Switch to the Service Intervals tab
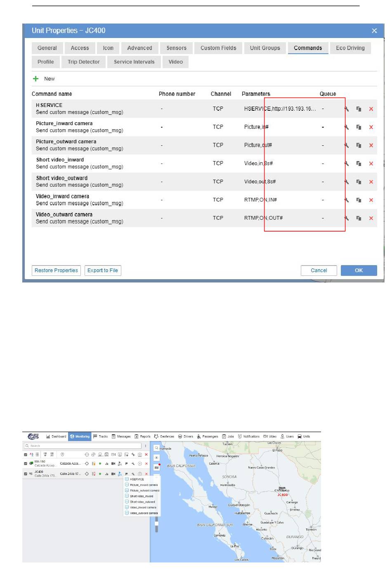This screenshot has width=392, height=586. pos(134,62)
